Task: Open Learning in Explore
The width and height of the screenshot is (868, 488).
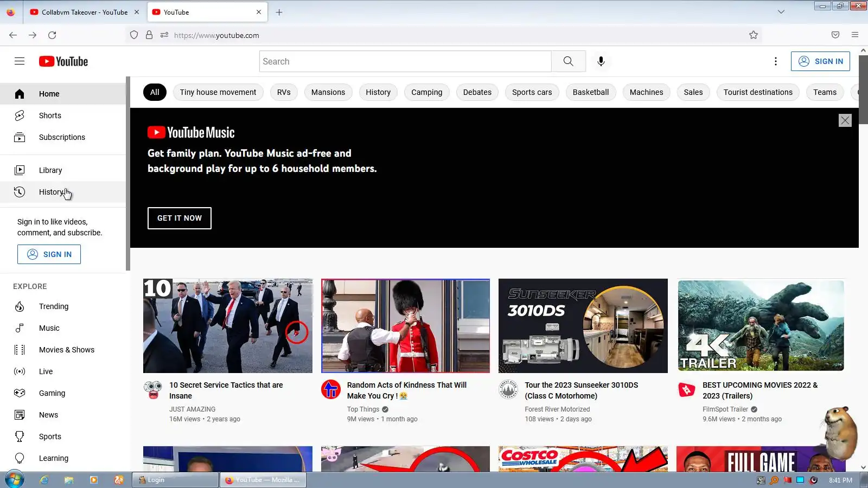Action: click(x=63, y=458)
